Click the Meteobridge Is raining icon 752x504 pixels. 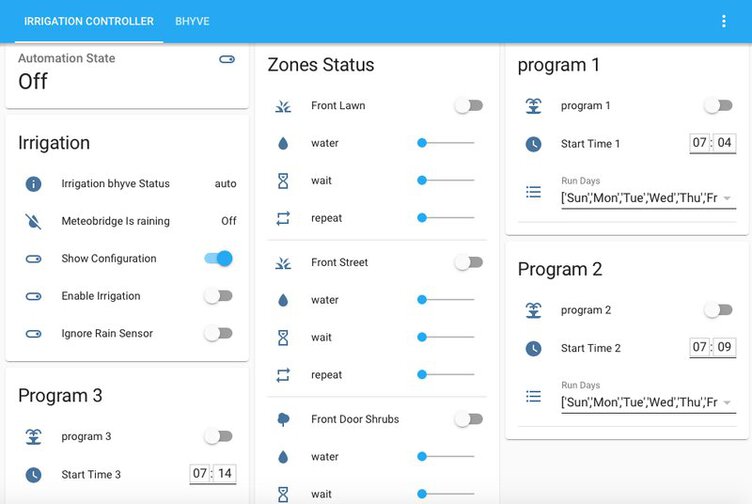33,221
